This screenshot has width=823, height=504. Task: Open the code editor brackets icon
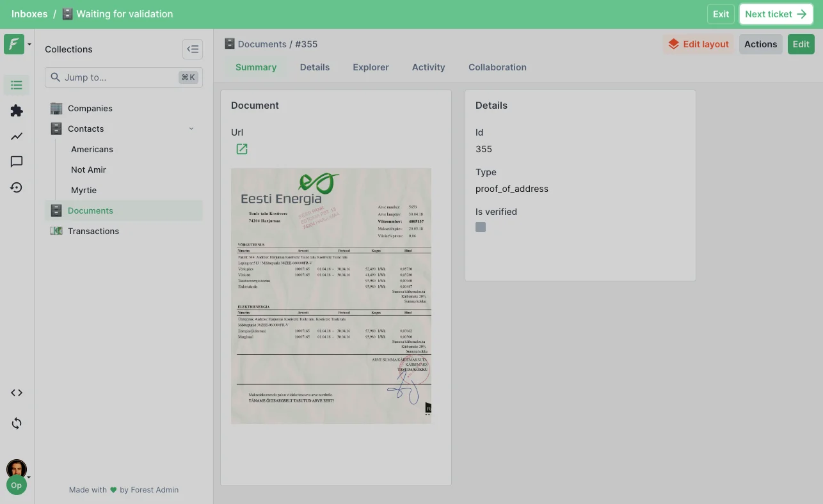17,393
